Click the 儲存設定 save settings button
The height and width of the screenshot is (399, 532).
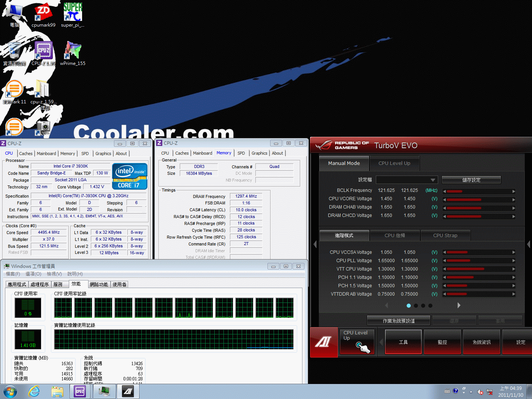(x=471, y=179)
